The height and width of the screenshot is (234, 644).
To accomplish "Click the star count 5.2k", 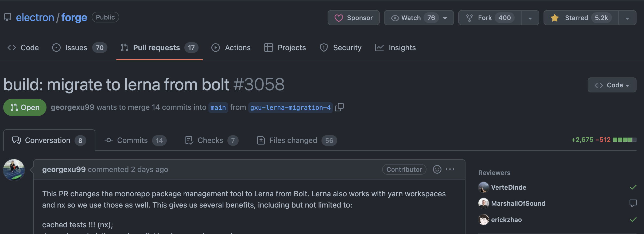I will 601,18.
